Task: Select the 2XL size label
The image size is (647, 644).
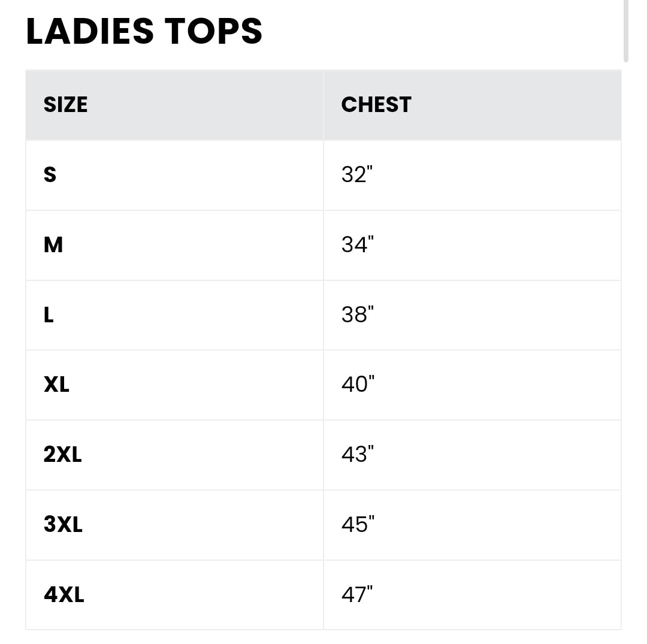Action: point(62,455)
